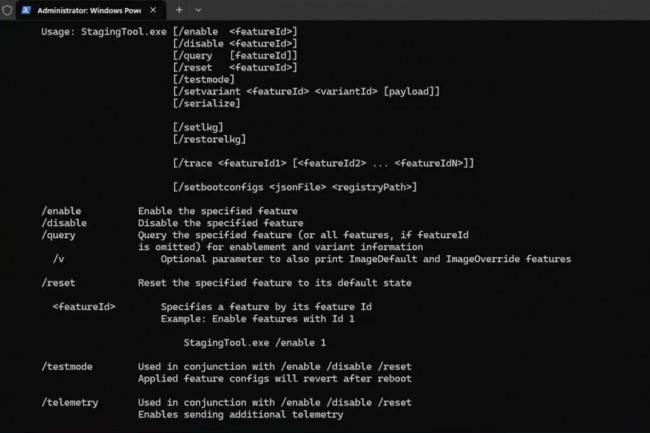Screen dimensions: 650x433
Task: Click the /trace featureId1 usage line
Action: [x=323, y=163]
